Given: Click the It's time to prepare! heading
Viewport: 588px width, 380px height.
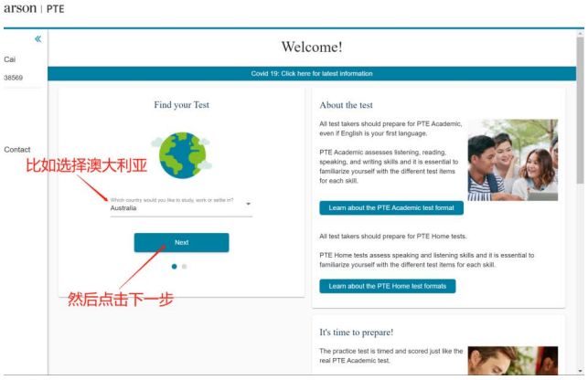Looking at the screenshot, I should coord(357,332).
